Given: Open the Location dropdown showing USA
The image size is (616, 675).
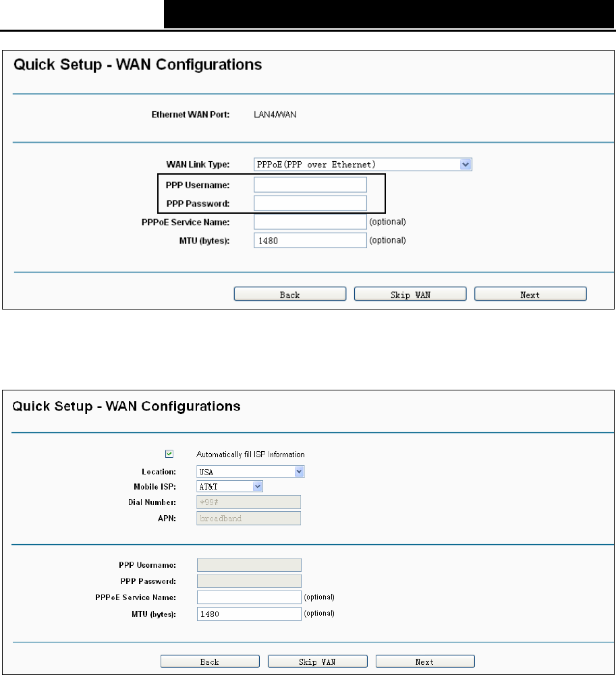Looking at the screenshot, I should (x=250, y=472).
